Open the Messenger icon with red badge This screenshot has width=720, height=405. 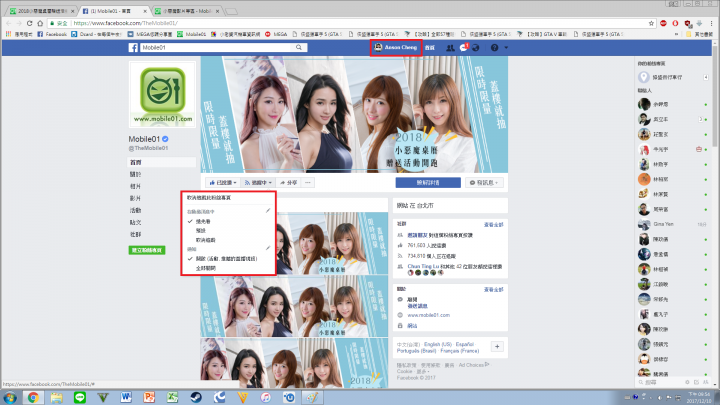pos(464,47)
